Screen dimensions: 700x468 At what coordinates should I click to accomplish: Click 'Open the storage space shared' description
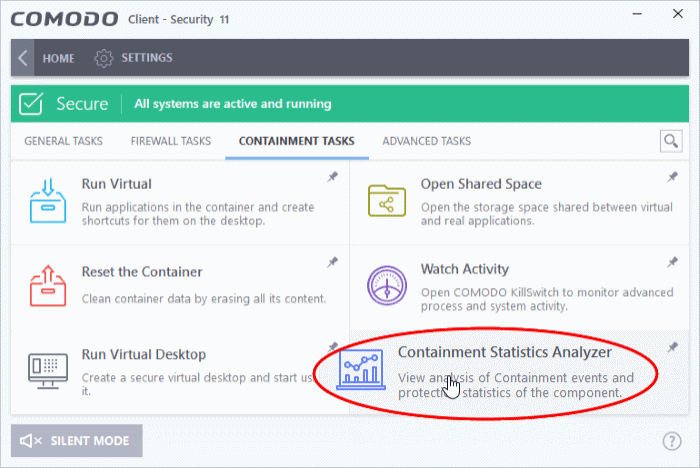point(546,214)
